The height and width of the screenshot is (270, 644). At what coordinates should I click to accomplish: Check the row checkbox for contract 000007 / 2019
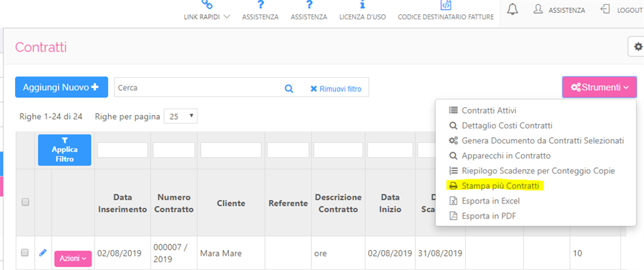pos(25,252)
